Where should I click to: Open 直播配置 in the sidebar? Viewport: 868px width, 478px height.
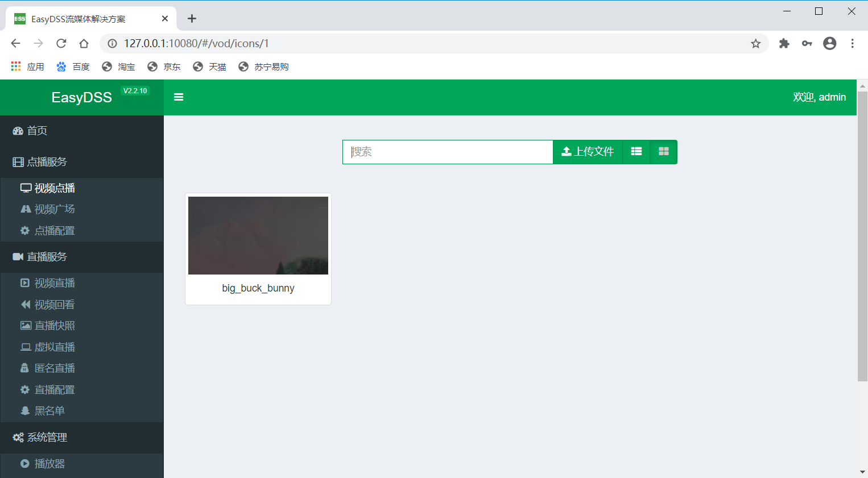coord(82,390)
